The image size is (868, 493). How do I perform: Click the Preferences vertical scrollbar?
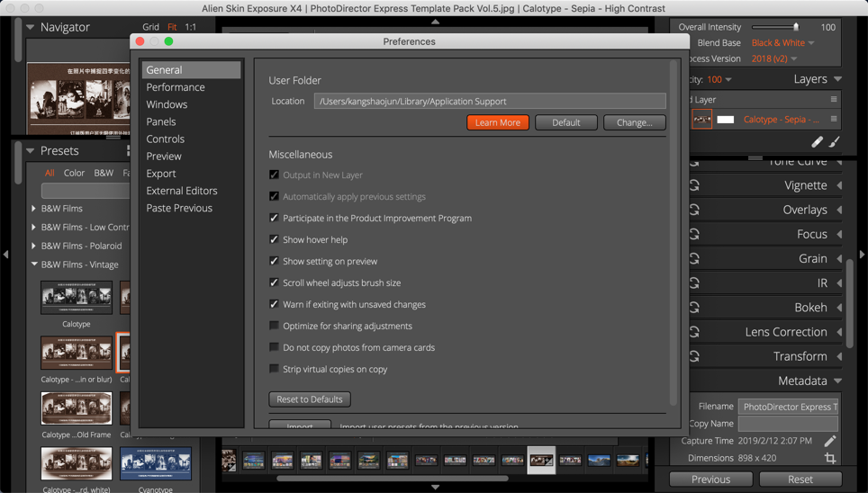pos(674,232)
